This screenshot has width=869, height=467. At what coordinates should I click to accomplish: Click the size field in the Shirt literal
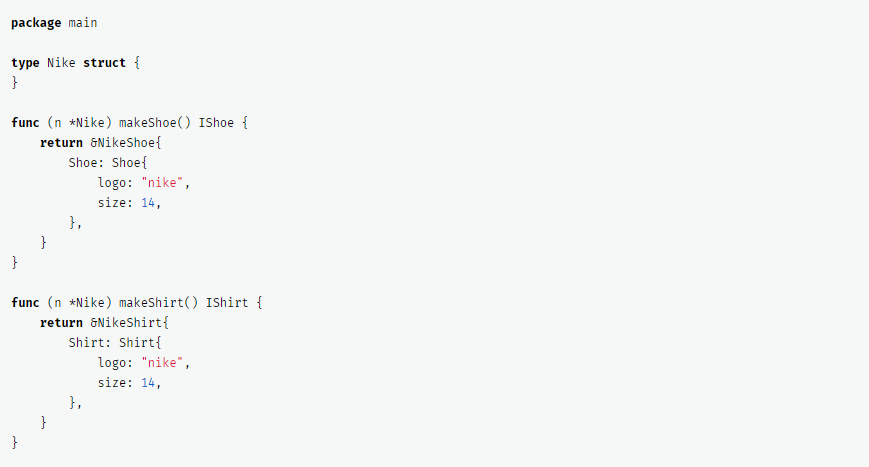[115, 383]
